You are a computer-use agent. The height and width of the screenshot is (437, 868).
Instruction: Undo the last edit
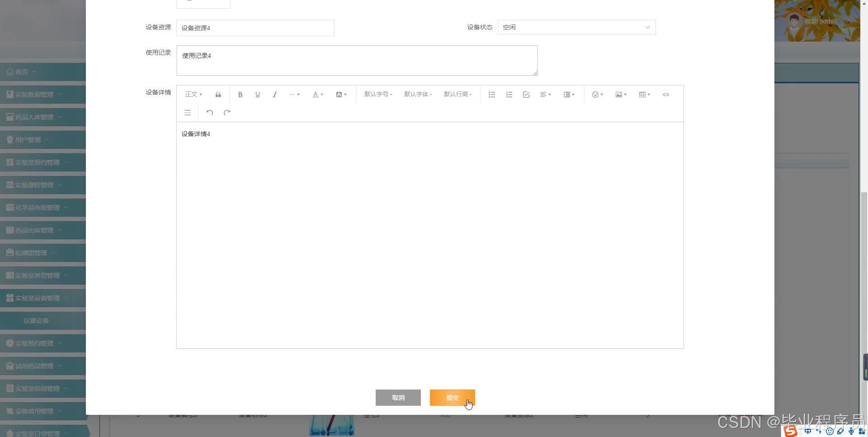(x=210, y=113)
